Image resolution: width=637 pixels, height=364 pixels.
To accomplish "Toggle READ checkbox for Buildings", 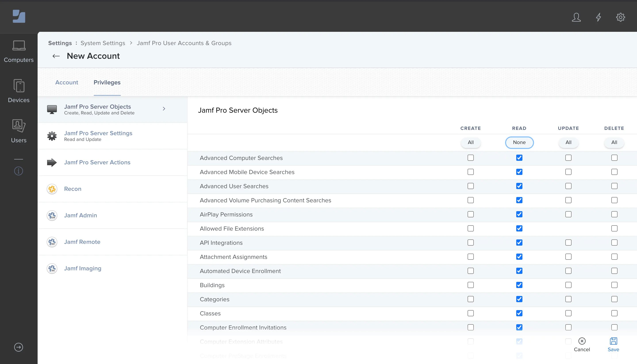I will (x=519, y=285).
